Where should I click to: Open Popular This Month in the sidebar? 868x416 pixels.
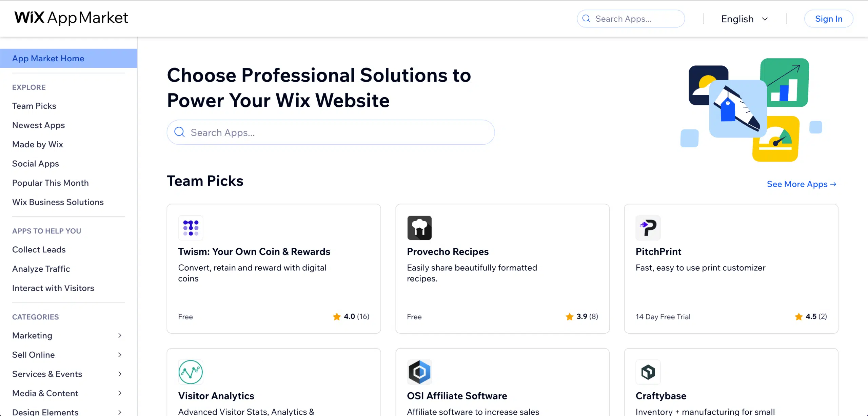[51, 183]
